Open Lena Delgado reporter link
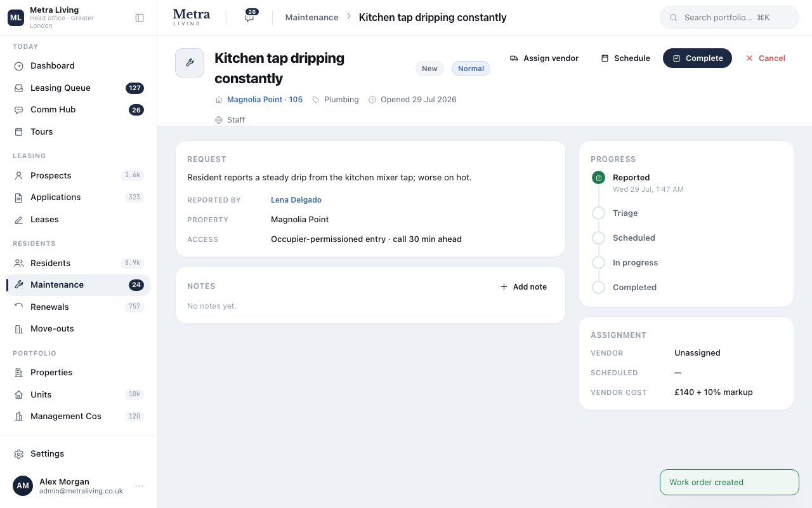812x508 pixels. 296,200
